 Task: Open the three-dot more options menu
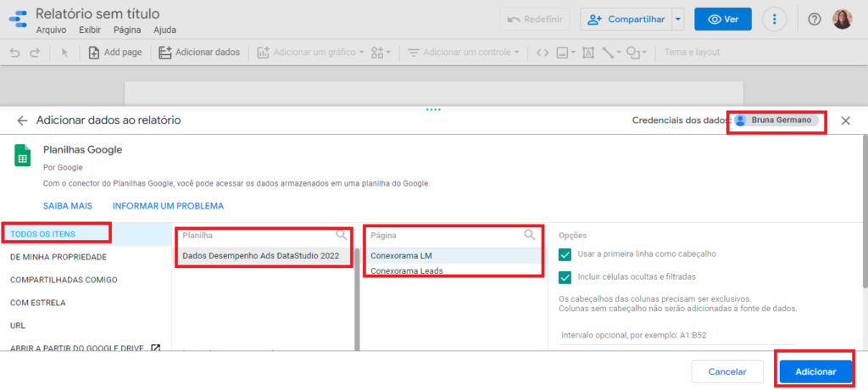point(775,19)
